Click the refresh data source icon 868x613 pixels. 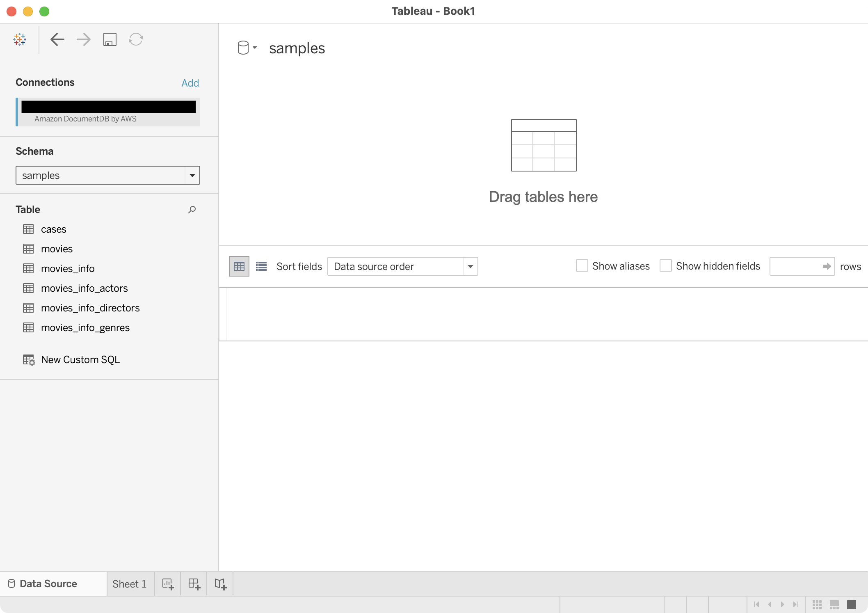[x=136, y=39]
